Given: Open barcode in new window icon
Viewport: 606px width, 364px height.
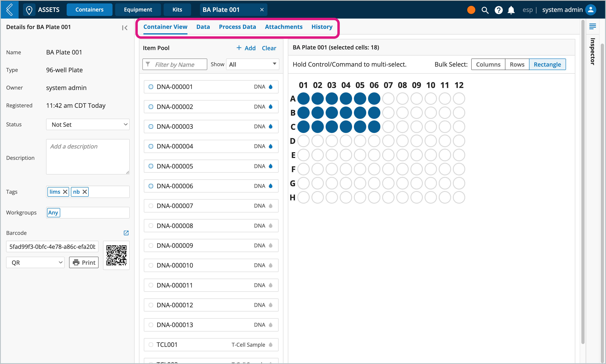Looking at the screenshot, I should [x=126, y=233].
